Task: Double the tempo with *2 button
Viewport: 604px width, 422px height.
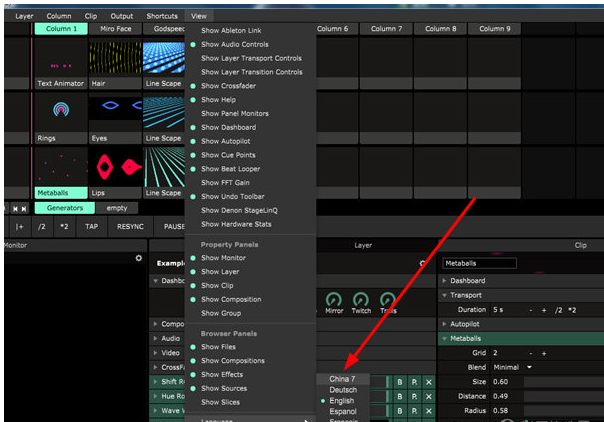Action: (64, 227)
